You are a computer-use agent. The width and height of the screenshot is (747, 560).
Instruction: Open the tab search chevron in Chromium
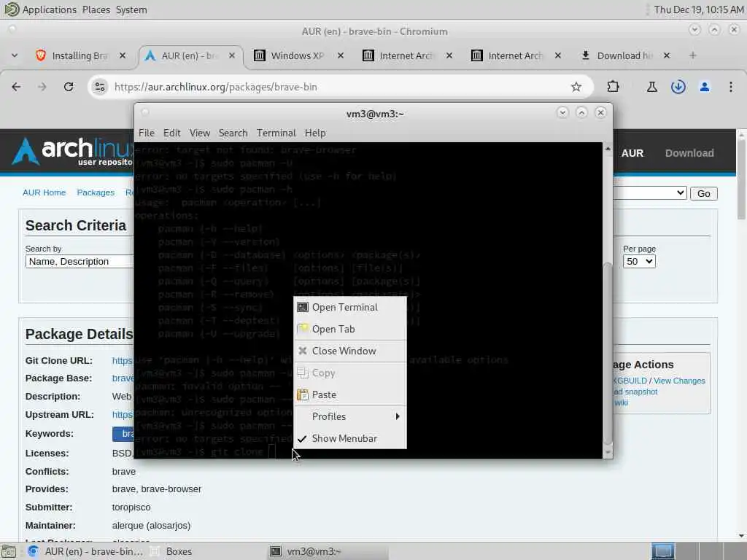click(x=15, y=55)
